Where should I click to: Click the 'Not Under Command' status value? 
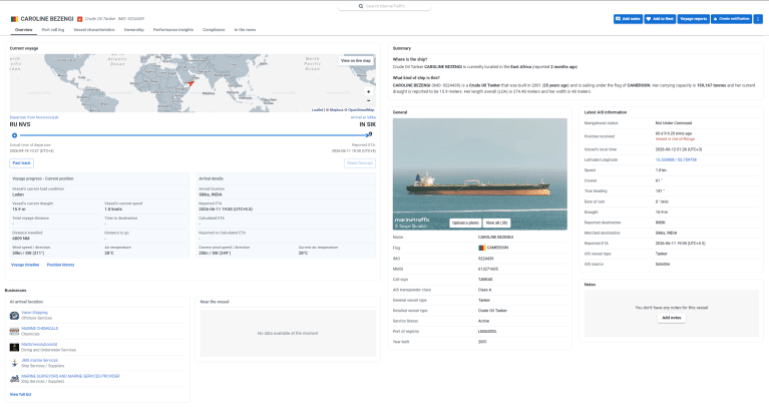[673, 123]
